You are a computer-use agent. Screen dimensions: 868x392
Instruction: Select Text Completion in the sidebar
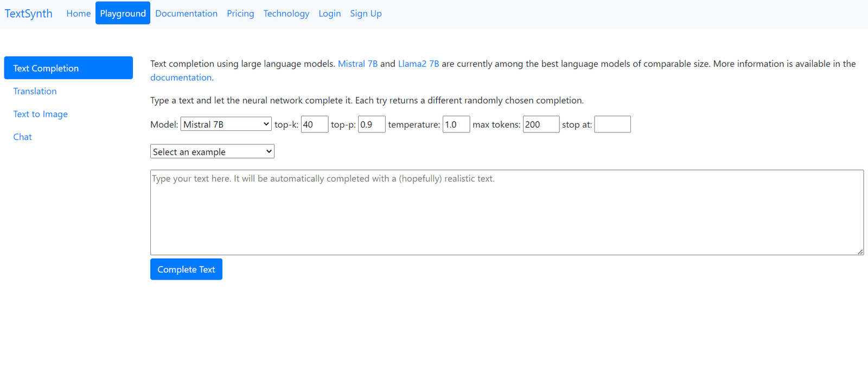pyautogui.click(x=68, y=68)
